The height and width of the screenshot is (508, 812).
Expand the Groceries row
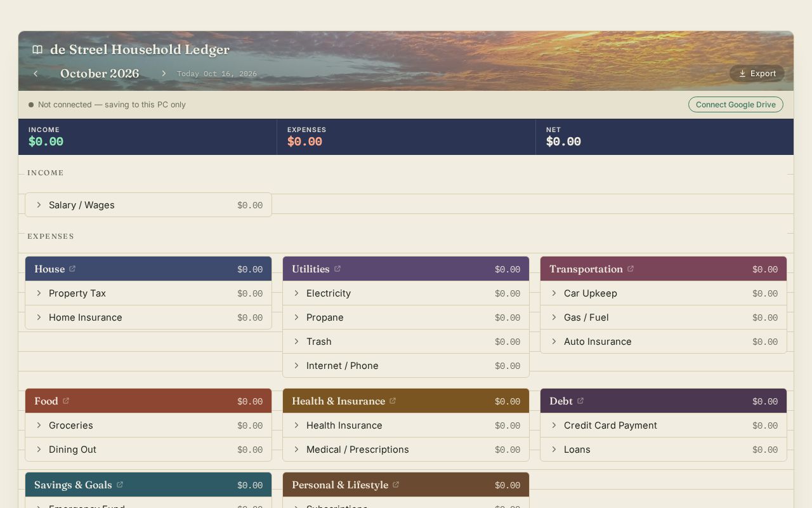pyautogui.click(x=148, y=425)
